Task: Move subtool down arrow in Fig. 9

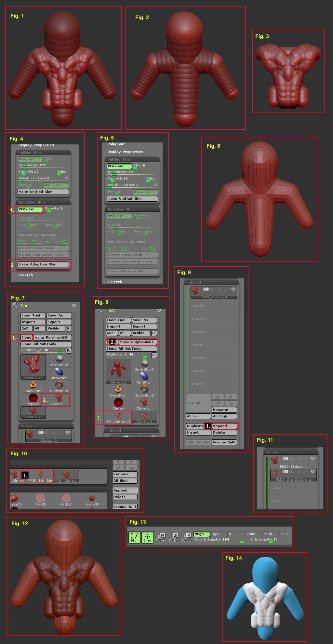Action: [231, 397]
